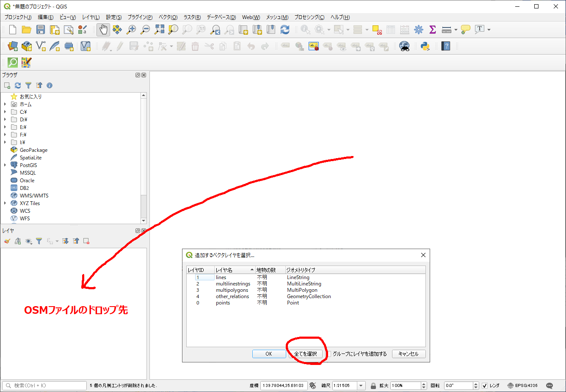Open the Statistical Summary sigma tool
This screenshot has height=392, width=566.
tap(432, 30)
